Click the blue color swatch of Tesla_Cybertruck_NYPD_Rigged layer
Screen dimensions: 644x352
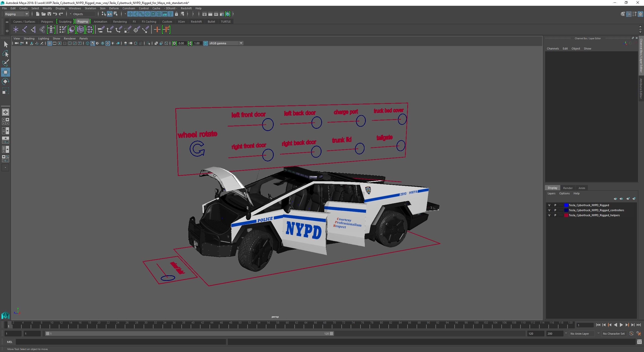click(566, 205)
